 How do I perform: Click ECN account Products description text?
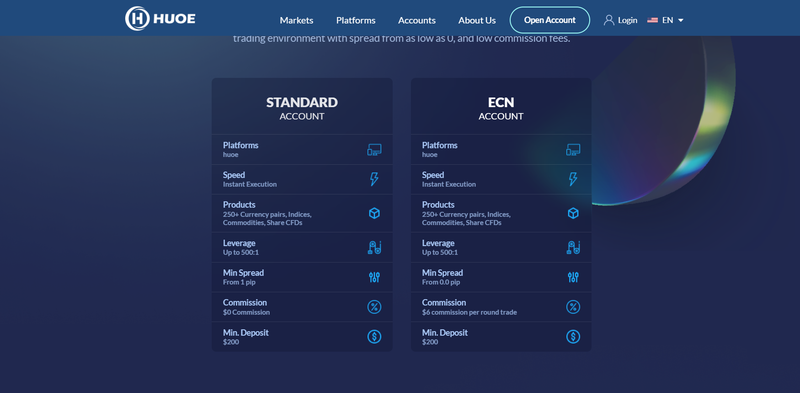click(x=466, y=218)
